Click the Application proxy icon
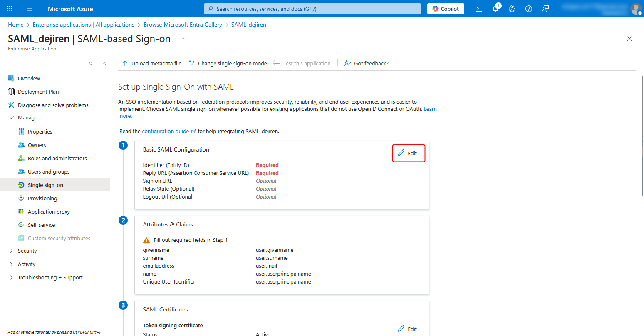 click(x=21, y=212)
